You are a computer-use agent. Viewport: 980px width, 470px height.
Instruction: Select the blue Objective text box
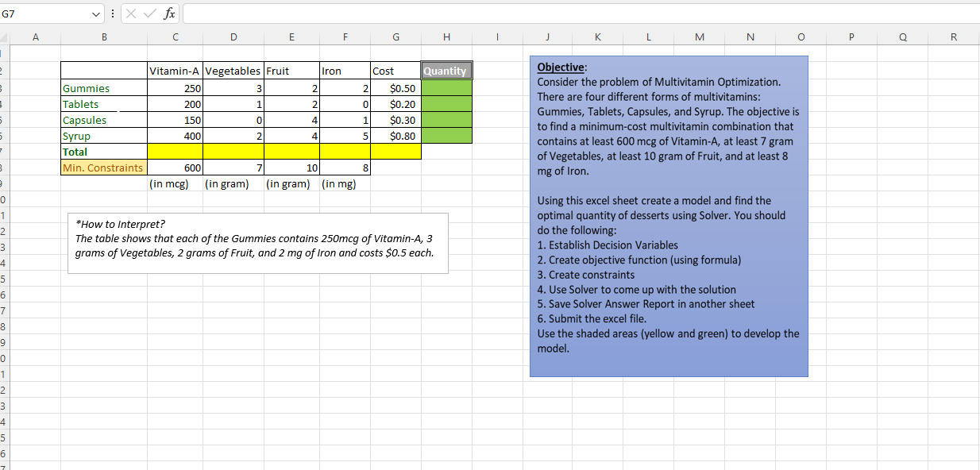[x=669, y=214]
